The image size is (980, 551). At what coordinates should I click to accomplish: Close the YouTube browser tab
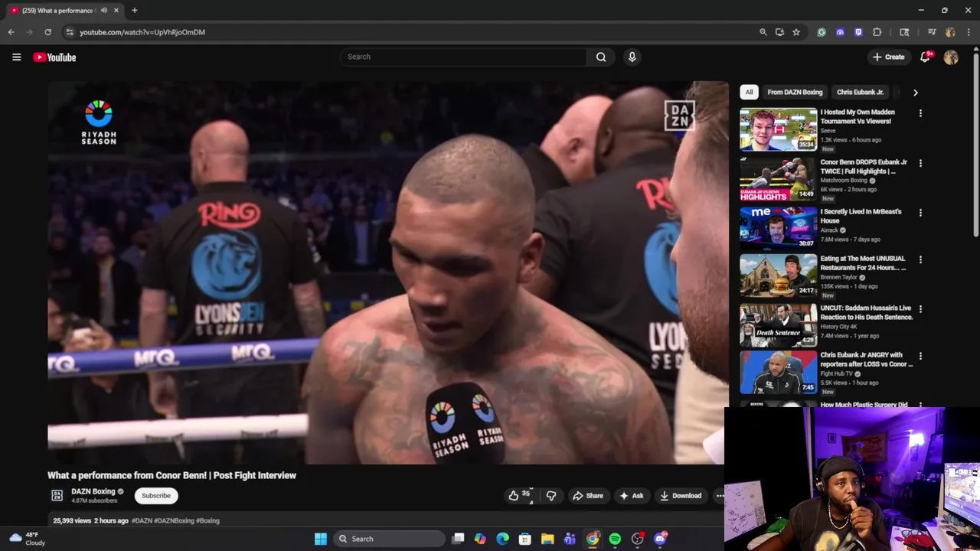117,11
